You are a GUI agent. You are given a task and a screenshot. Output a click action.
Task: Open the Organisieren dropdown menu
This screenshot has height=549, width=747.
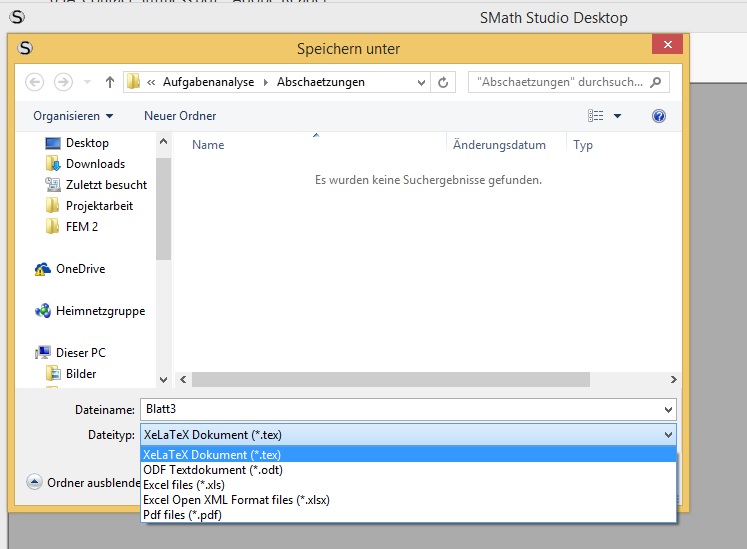point(73,116)
